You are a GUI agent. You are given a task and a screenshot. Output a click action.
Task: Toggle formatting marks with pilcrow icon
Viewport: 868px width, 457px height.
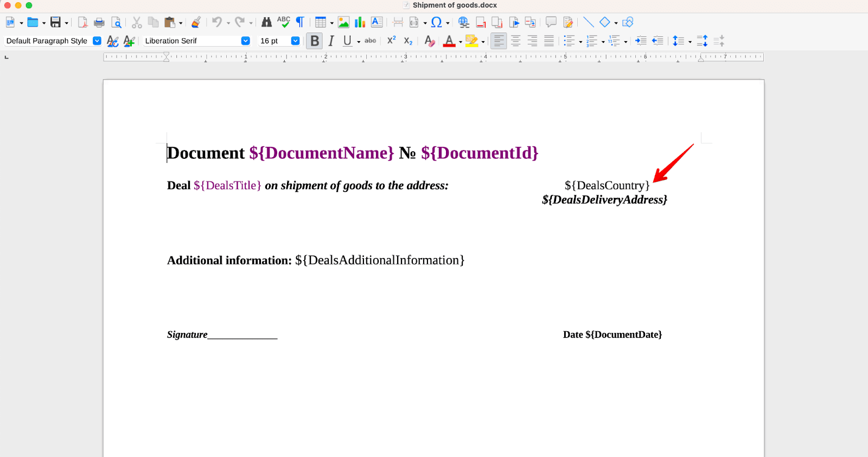pyautogui.click(x=300, y=22)
